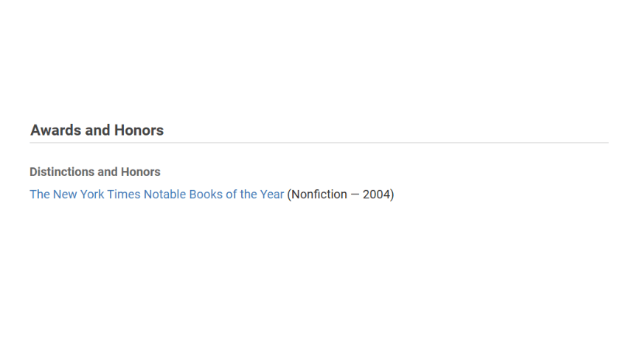The image size is (618, 364).
Task: Click the year 2004
Action: tap(376, 195)
